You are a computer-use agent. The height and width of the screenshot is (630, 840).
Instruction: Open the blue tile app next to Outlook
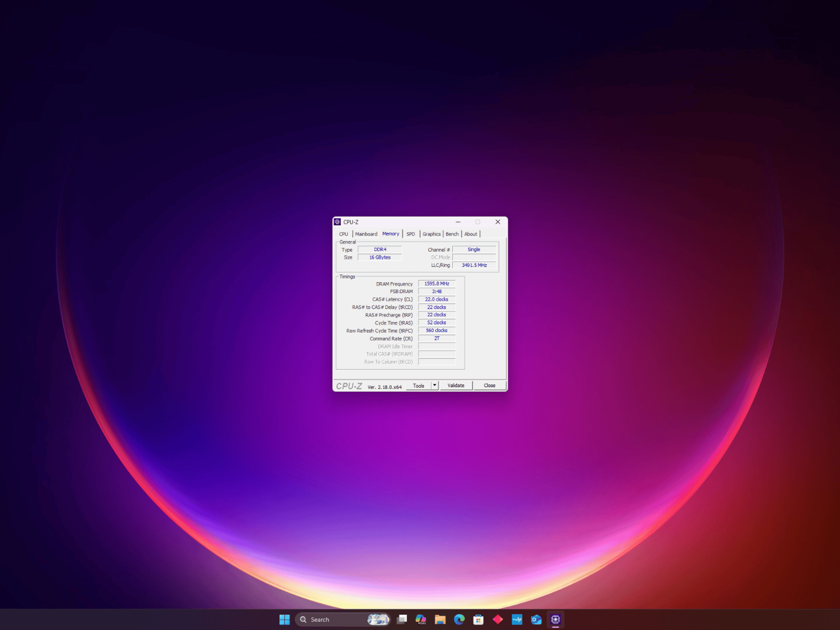(517, 619)
